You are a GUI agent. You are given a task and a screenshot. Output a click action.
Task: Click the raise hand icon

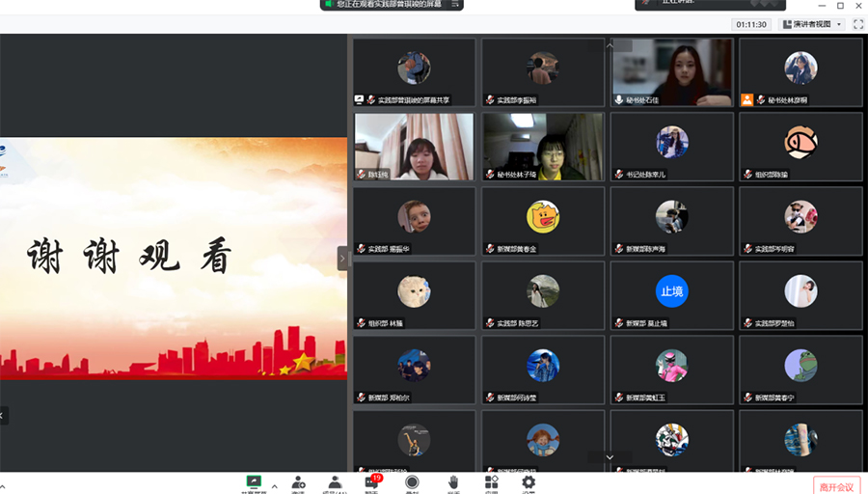tap(453, 481)
